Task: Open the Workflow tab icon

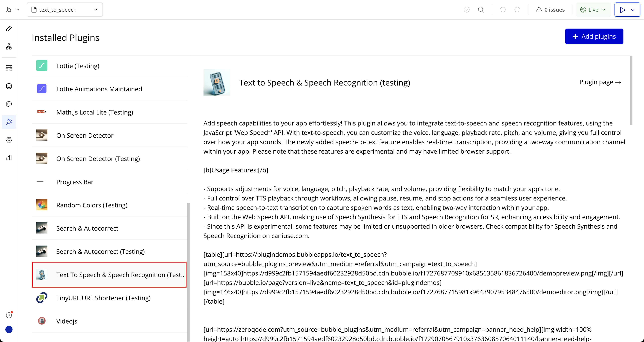Action: point(9,46)
